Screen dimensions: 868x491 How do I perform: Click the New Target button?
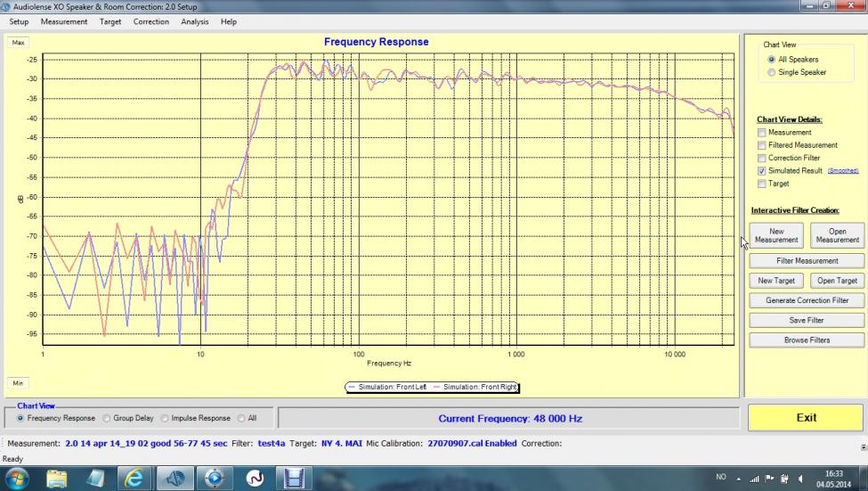[x=776, y=281]
